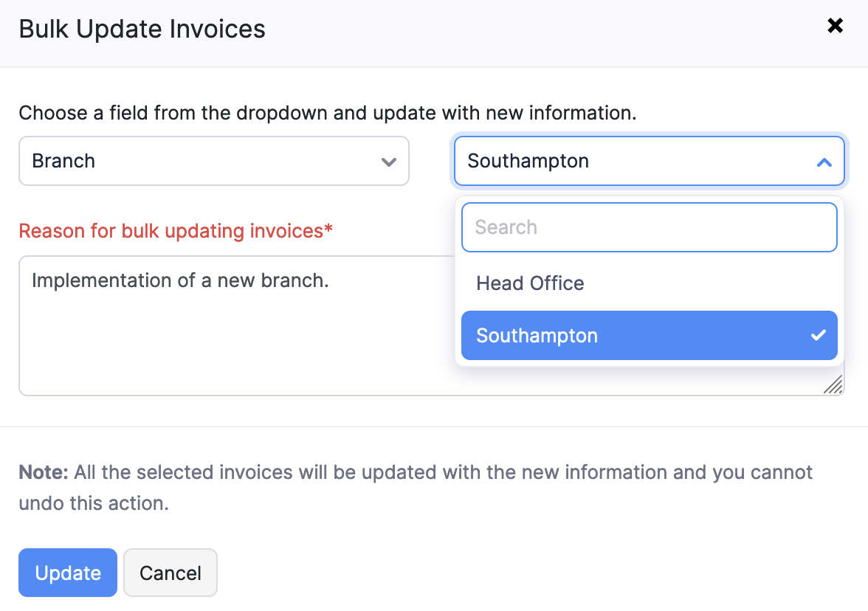Screen dimensions: 868x611
Task: Choose the Southampton option in the list
Action: click(537, 336)
